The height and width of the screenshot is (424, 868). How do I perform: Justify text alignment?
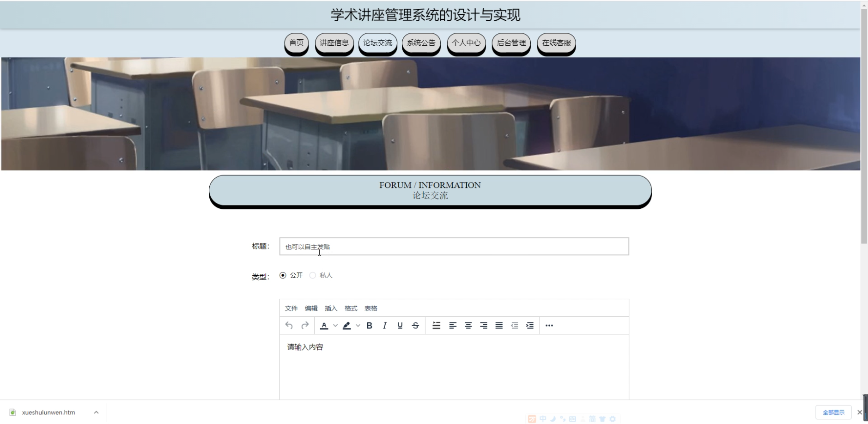point(499,326)
